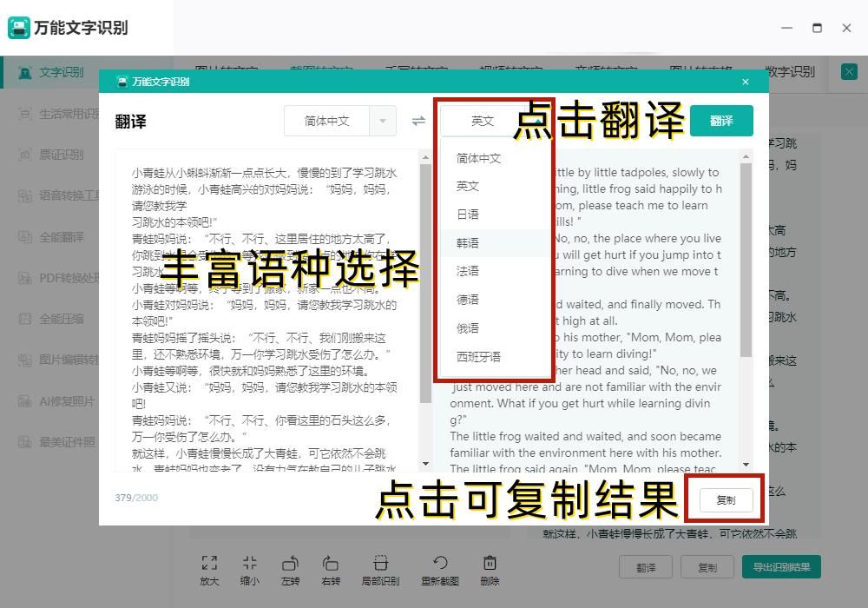
Task: Maximize the 万能文字识别 main window
Action: pos(817,28)
